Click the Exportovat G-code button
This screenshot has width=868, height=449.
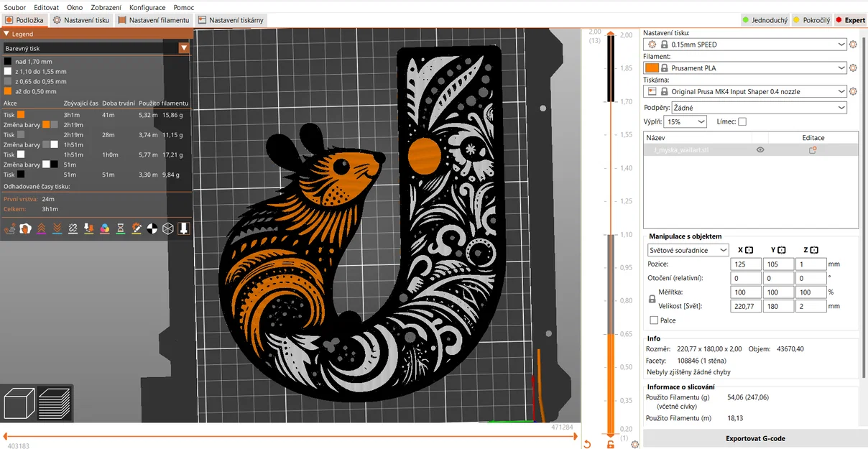click(755, 438)
